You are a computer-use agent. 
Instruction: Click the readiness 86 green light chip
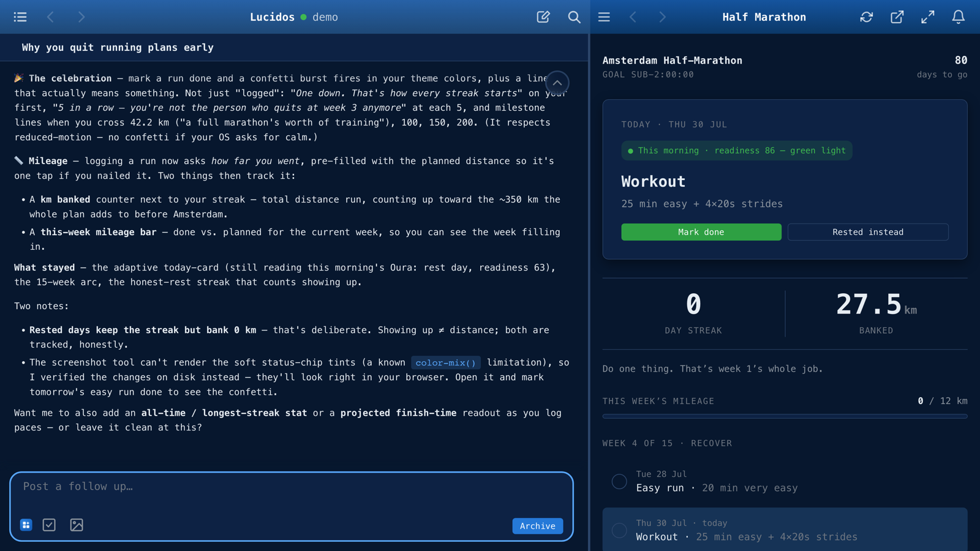tap(737, 151)
